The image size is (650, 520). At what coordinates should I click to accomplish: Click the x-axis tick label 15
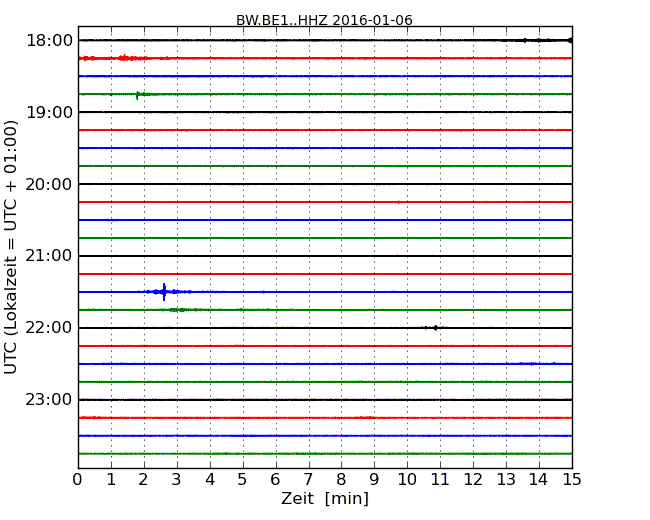coord(572,480)
